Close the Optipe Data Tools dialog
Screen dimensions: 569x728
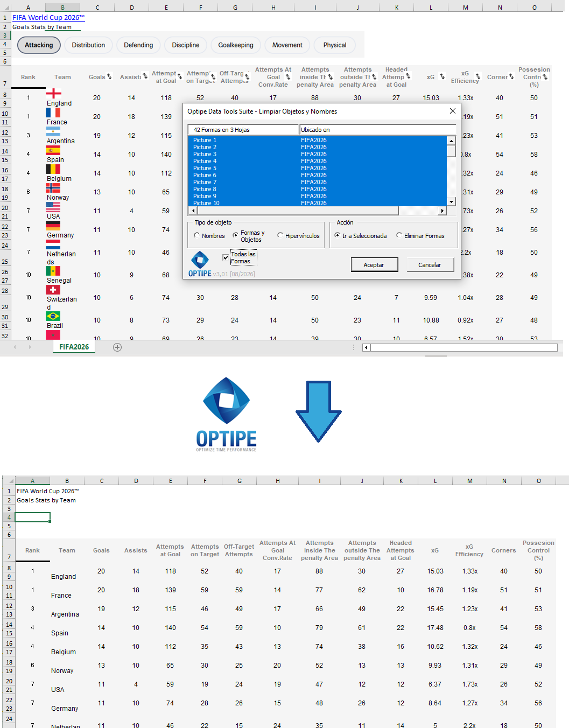(x=453, y=111)
